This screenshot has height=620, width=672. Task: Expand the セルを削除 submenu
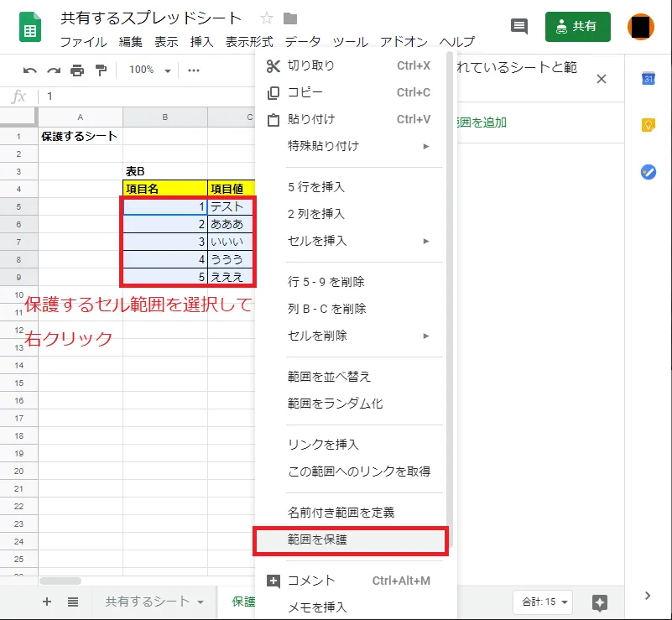pos(351,336)
